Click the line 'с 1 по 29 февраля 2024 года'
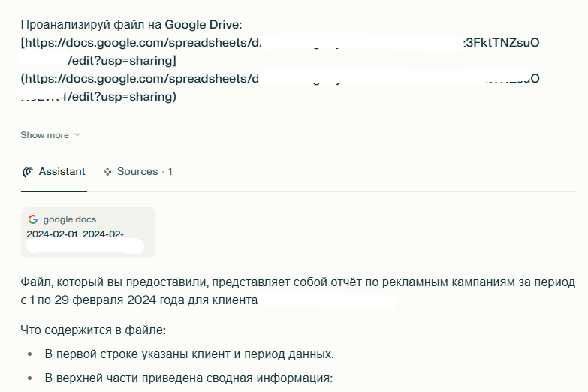 point(139,300)
